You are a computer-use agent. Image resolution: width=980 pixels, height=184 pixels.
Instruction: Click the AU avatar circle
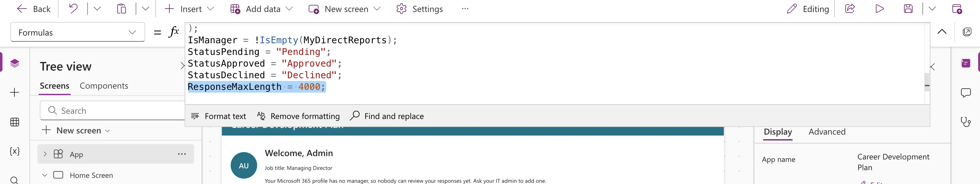pyautogui.click(x=244, y=165)
